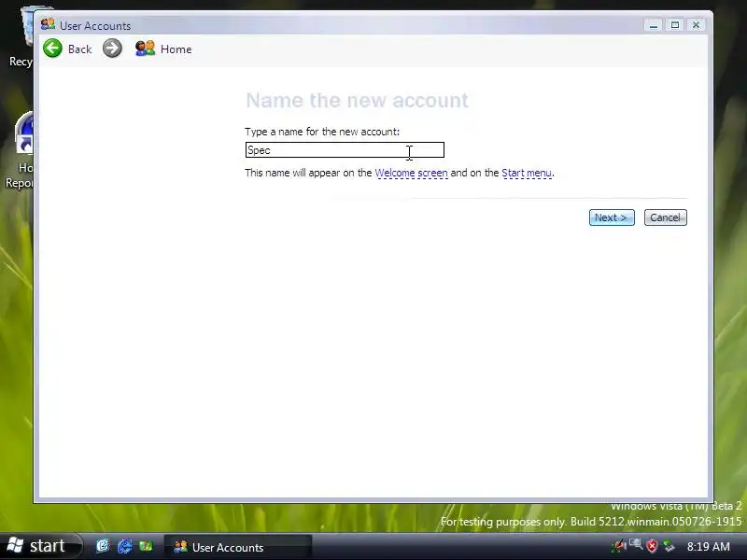Viewport: 747px width, 560px height.
Task: Click the 8:19 AM clock
Action: [708, 547]
